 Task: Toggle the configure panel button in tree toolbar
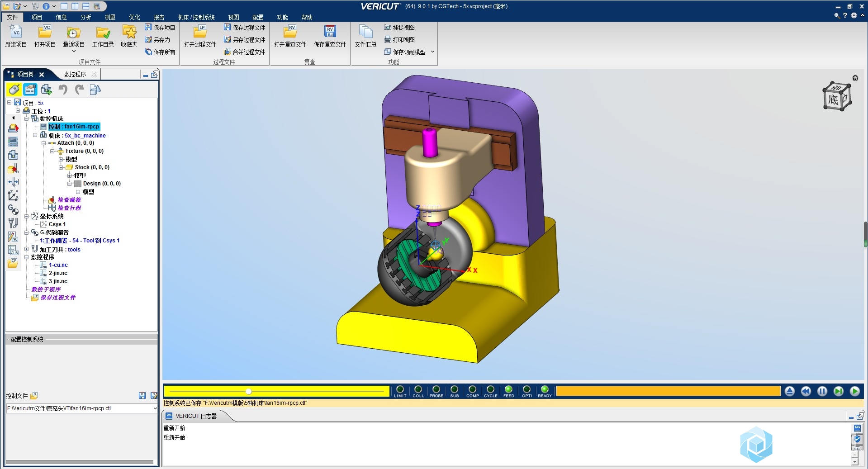[30, 90]
